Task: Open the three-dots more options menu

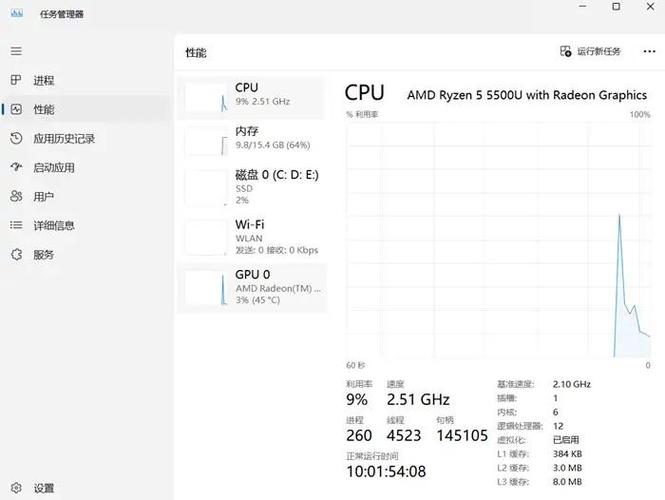Action: coord(649,51)
